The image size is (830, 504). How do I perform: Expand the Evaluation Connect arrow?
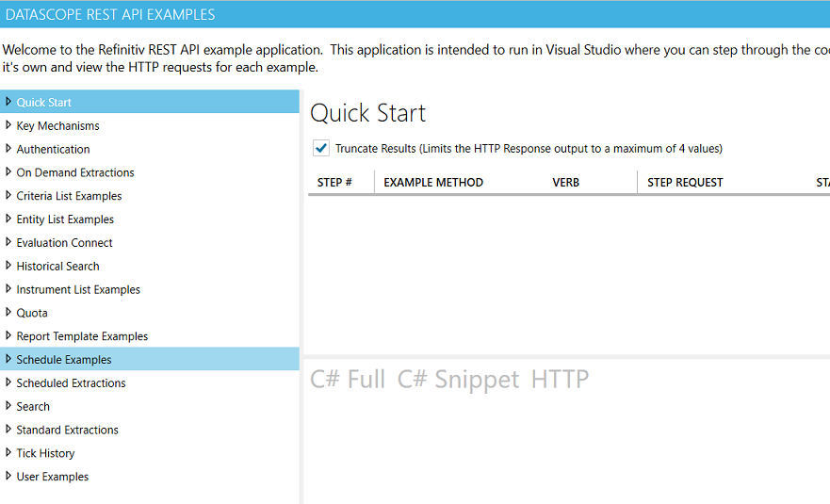point(8,242)
